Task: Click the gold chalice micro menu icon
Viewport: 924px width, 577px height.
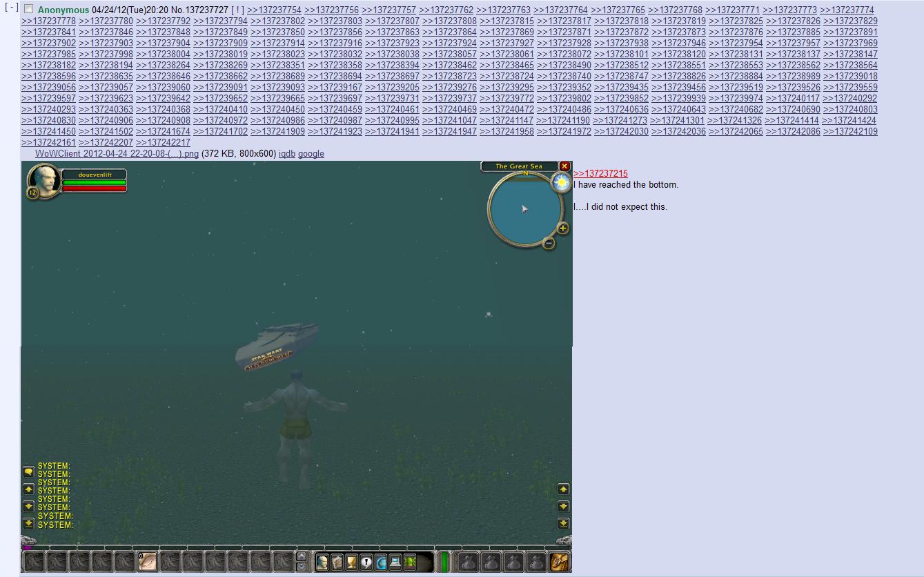Action: click(351, 562)
